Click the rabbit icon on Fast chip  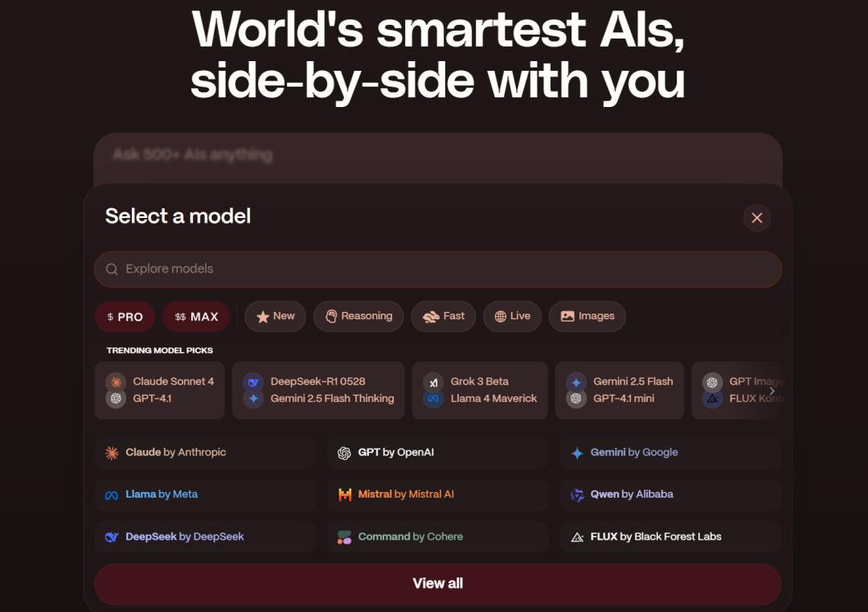coord(431,317)
